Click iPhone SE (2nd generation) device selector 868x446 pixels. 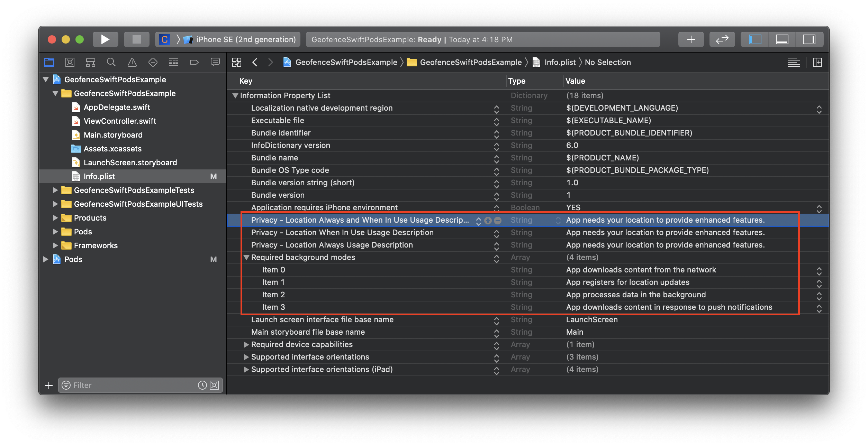(x=246, y=39)
